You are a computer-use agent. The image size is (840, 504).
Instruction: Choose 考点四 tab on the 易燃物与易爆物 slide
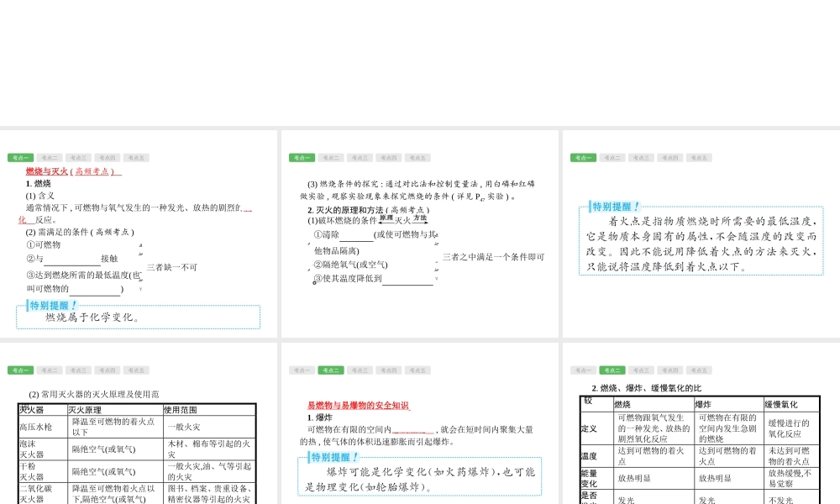tap(388, 370)
